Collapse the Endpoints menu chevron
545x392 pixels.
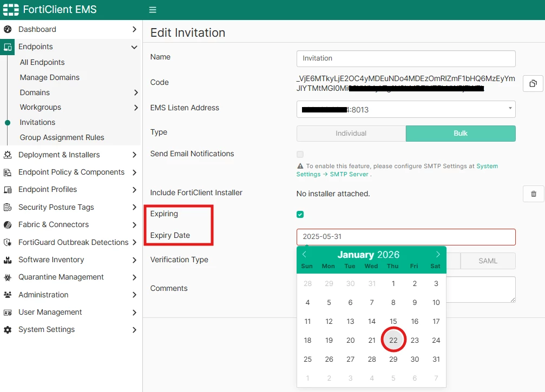134,47
